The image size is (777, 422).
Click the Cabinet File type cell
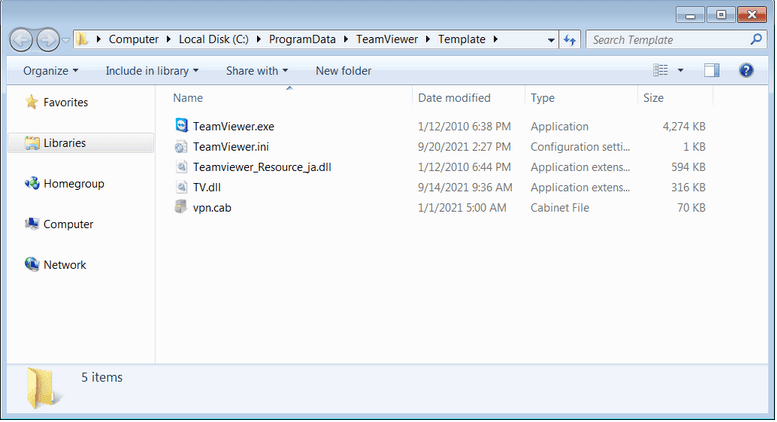pyautogui.click(x=559, y=208)
